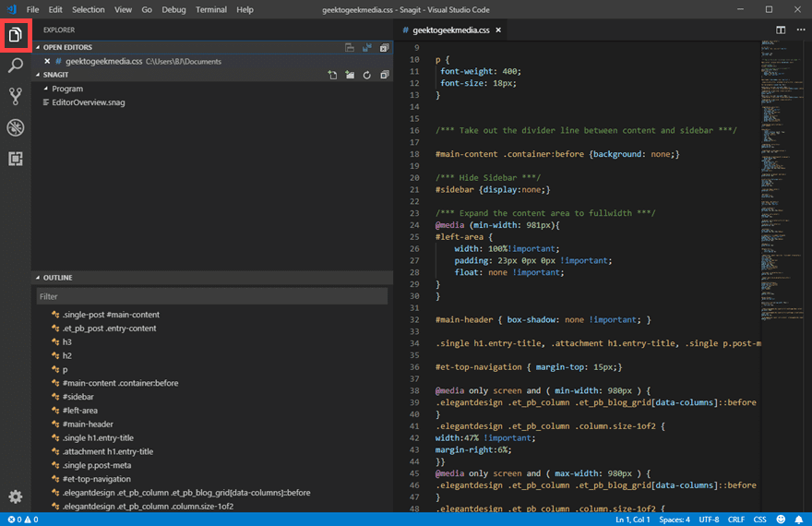Select h3 in the outline
The width and height of the screenshot is (812, 526).
point(212,342)
